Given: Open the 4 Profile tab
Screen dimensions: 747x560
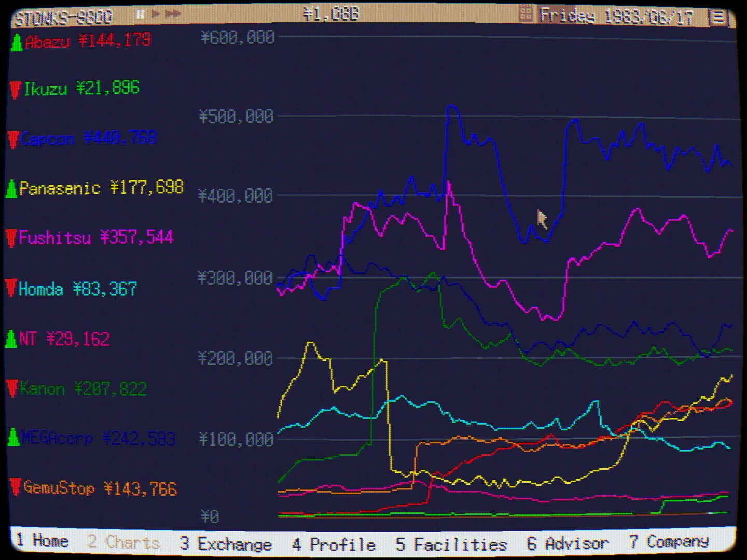Looking at the screenshot, I should 333,544.
